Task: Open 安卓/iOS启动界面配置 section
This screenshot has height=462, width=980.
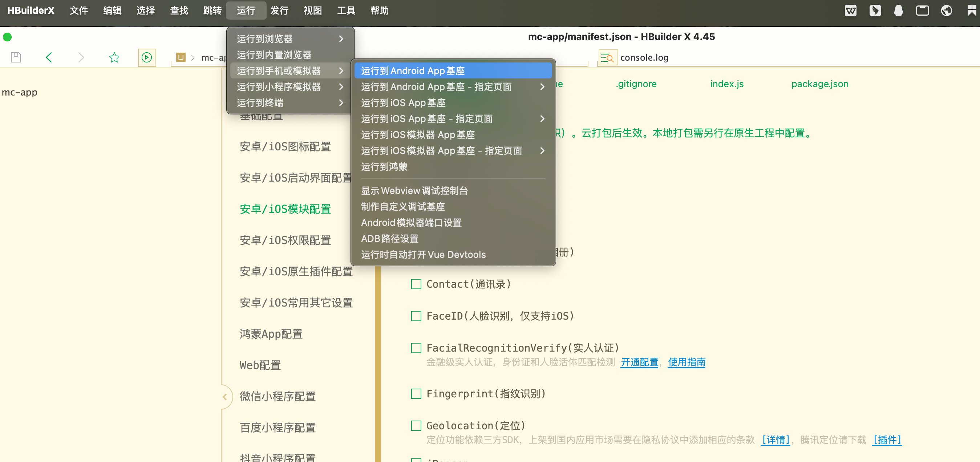Action: pyautogui.click(x=296, y=178)
